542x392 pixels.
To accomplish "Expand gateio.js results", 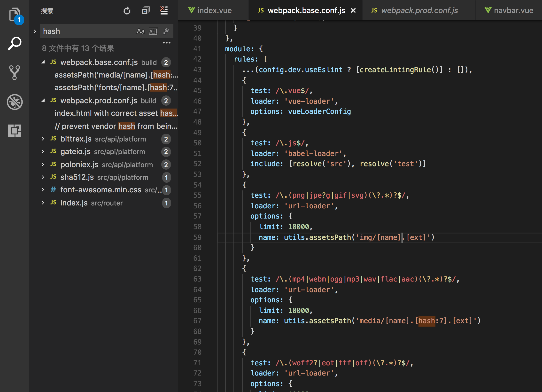I will tap(43, 152).
